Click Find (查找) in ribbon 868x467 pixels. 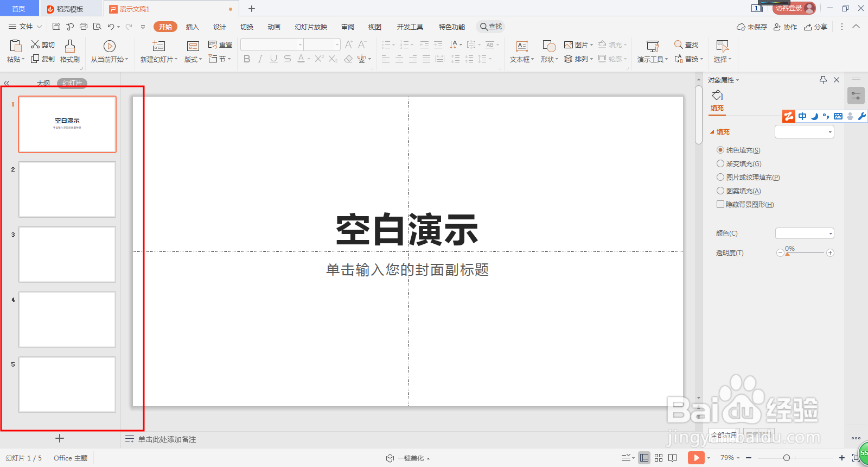point(686,45)
